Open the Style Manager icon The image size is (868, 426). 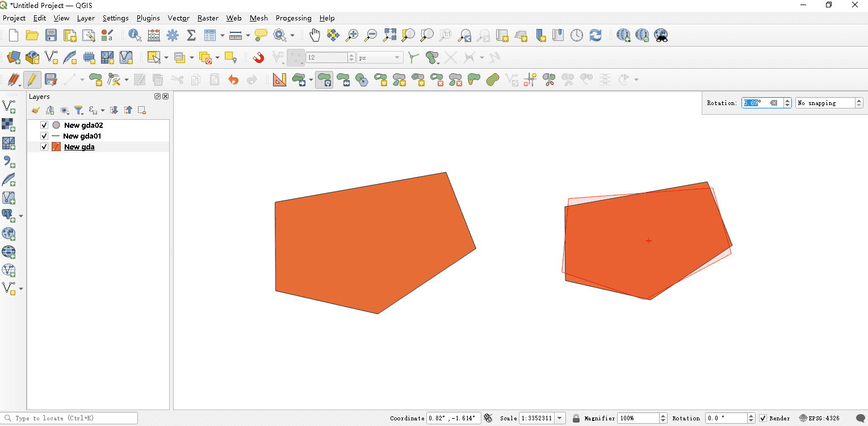click(107, 35)
